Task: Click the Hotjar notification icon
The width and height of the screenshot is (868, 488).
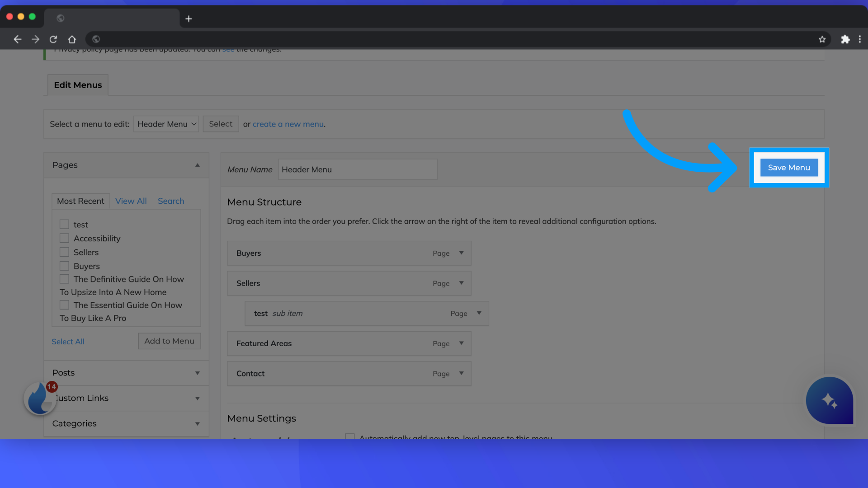Action: click(x=42, y=399)
